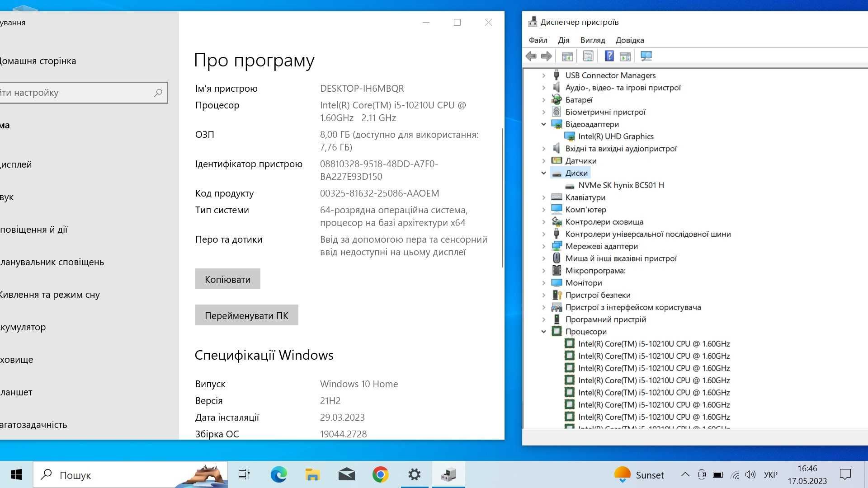
Task: Click the Forward arrow in Device Manager toolbar
Action: [x=547, y=56]
